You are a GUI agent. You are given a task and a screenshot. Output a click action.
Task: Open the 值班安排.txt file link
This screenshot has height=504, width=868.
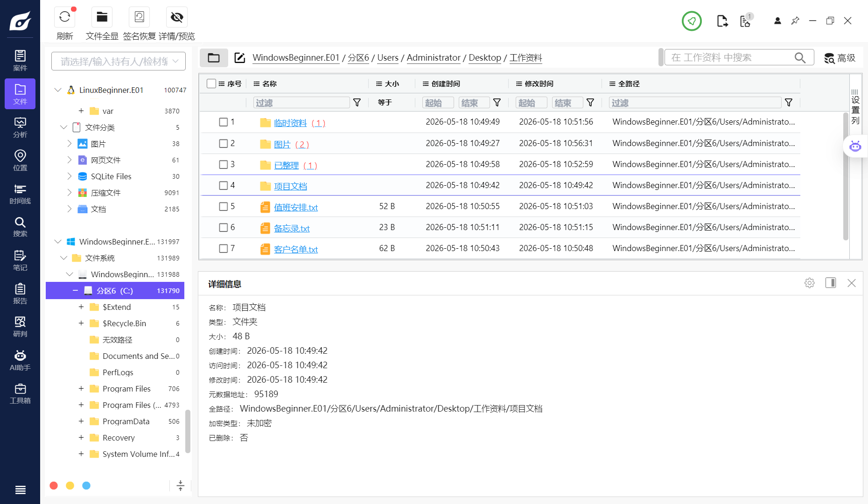coord(296,207)
